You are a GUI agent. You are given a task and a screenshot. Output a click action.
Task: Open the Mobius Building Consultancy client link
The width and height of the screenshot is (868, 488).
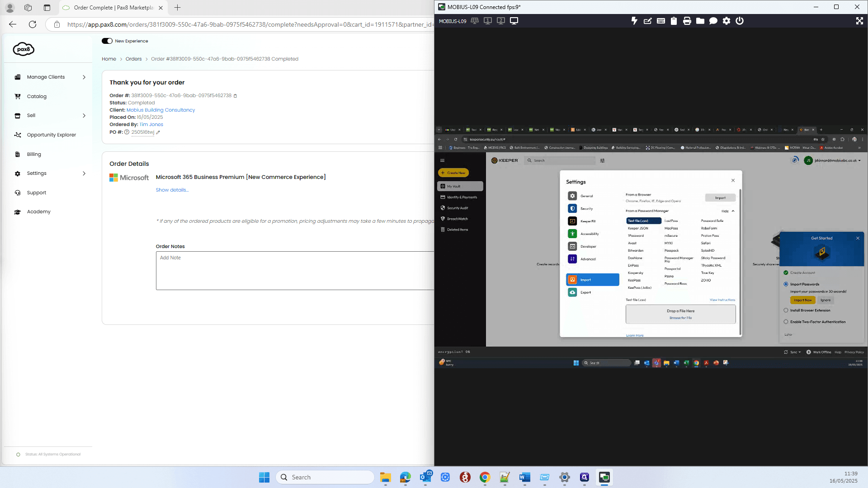click(160, 110)
